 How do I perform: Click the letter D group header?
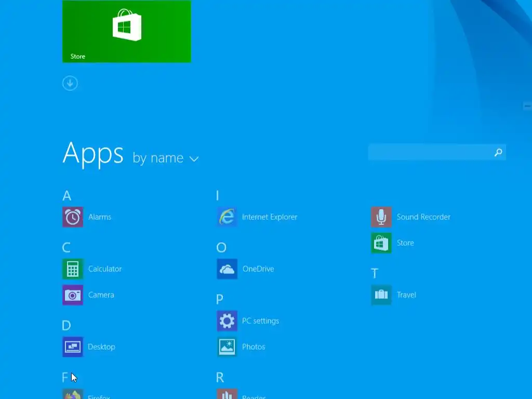click(x=66, y=326)
